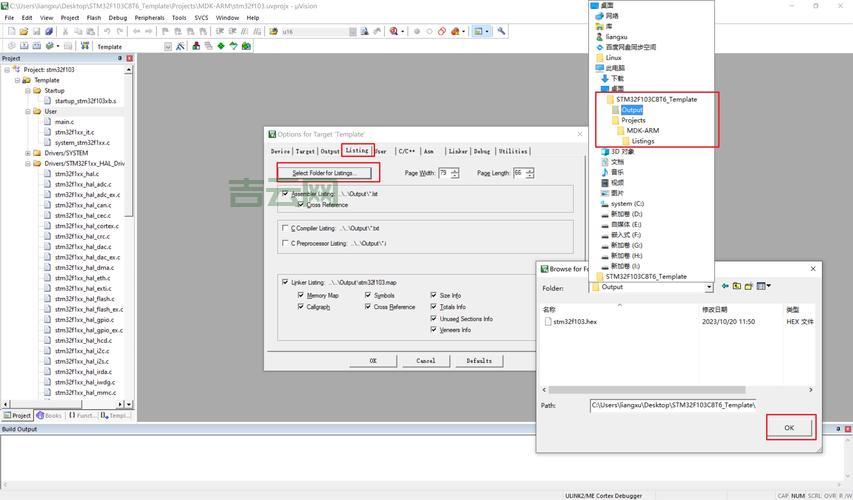Click the Project panel horizontal scrollbar
Screen dimensions: 853x500
tap(46, 404)
